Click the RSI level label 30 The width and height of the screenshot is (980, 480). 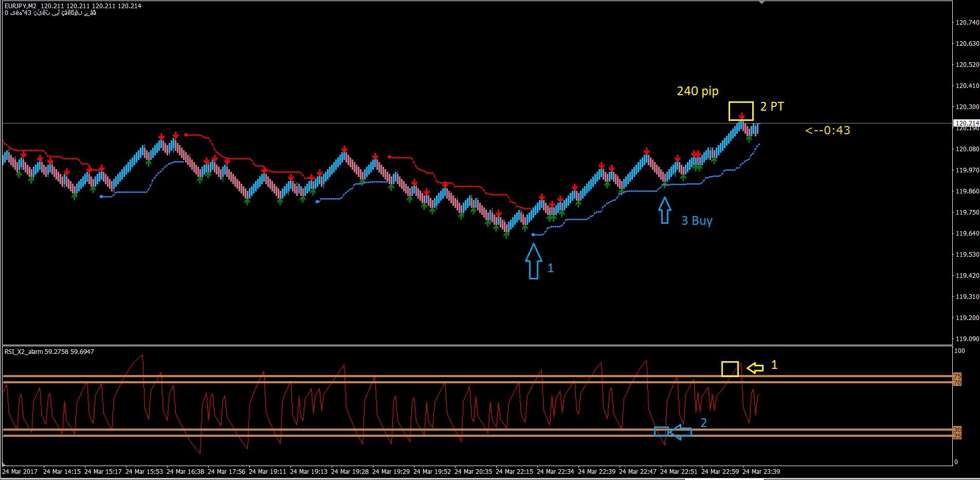tap(957, 430)
